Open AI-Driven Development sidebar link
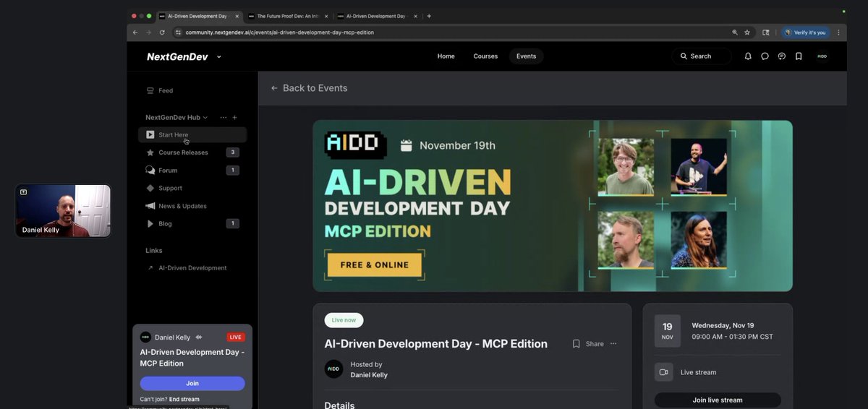868x409 pixels. (192, 268)
